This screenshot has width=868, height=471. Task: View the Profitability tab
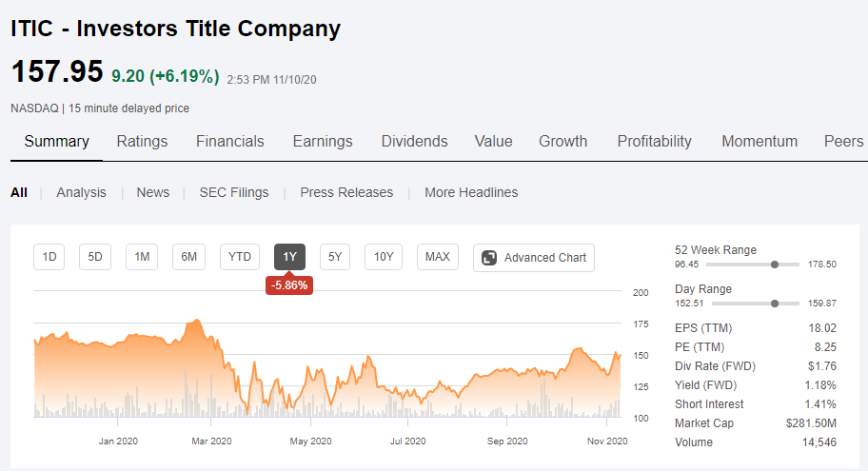tap(654, 142)
